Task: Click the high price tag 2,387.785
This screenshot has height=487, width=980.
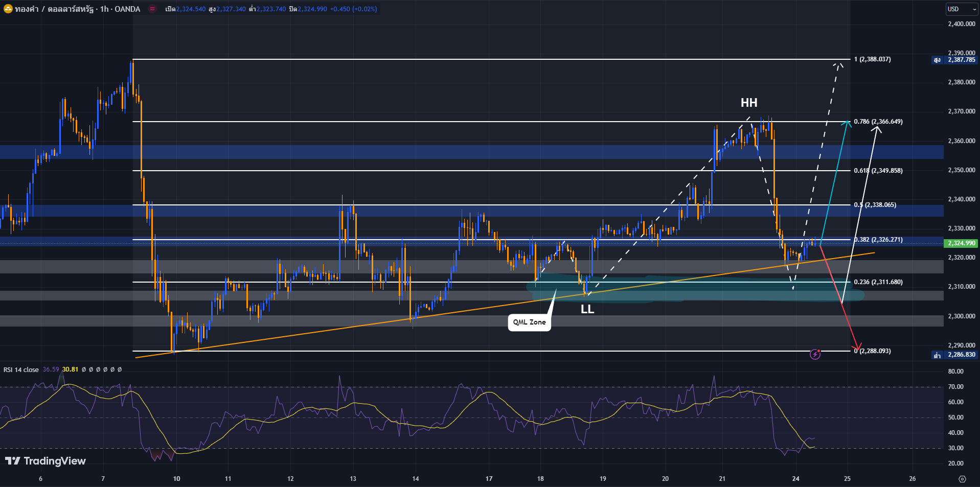Action: coord(961,60)
